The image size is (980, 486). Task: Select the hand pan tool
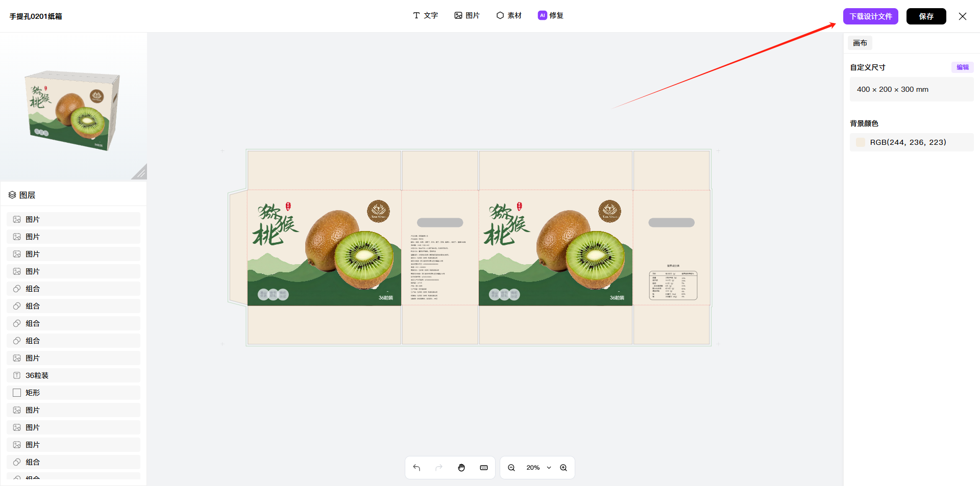point(461,468)
